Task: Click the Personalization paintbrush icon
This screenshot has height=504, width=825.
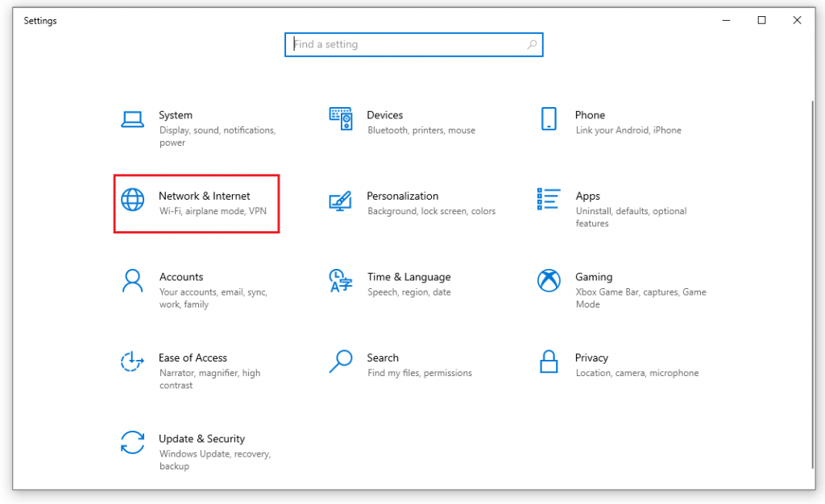Action: pos(341,200)
